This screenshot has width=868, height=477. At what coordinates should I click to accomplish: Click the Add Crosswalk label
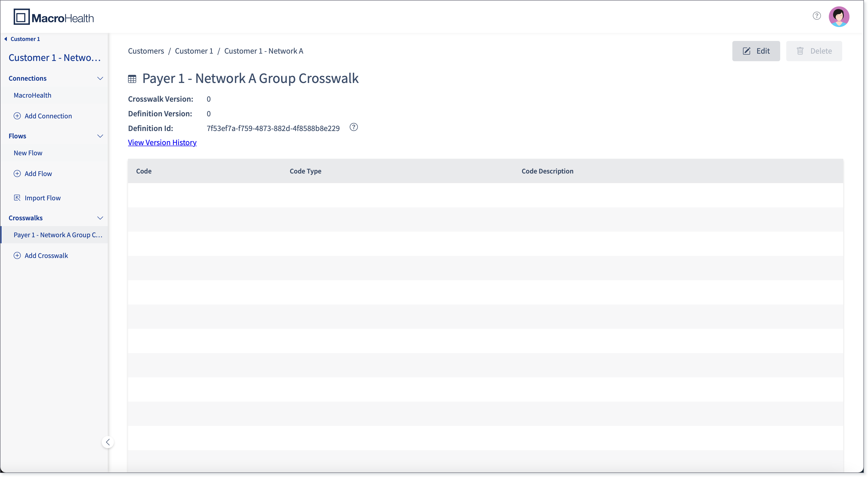[46, 255]
